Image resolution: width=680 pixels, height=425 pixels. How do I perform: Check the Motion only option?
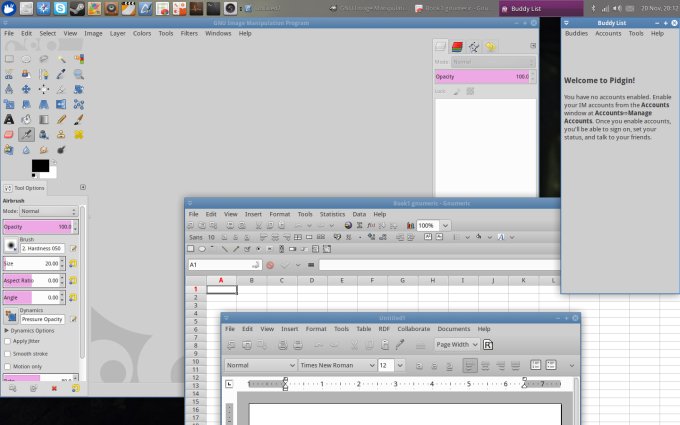[x=8, y=366]
